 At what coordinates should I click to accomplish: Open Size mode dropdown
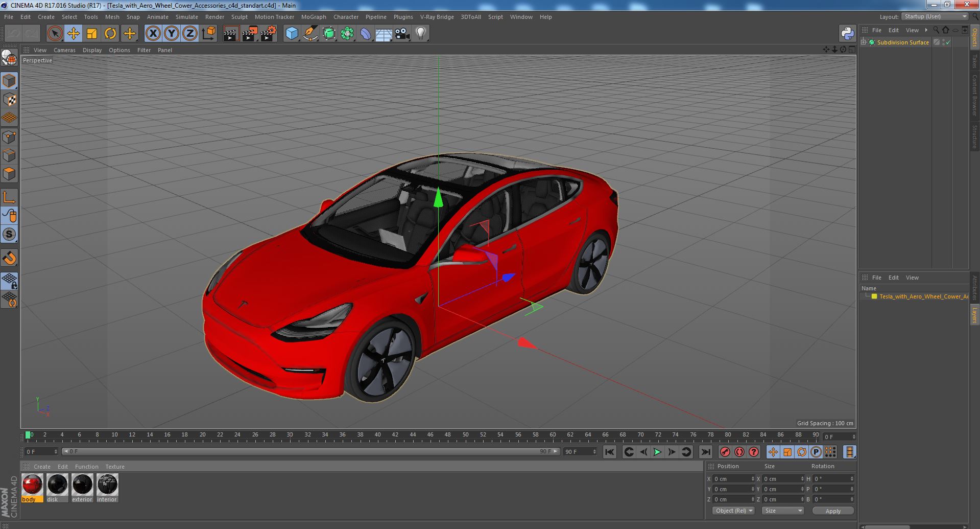coord(782,511)
